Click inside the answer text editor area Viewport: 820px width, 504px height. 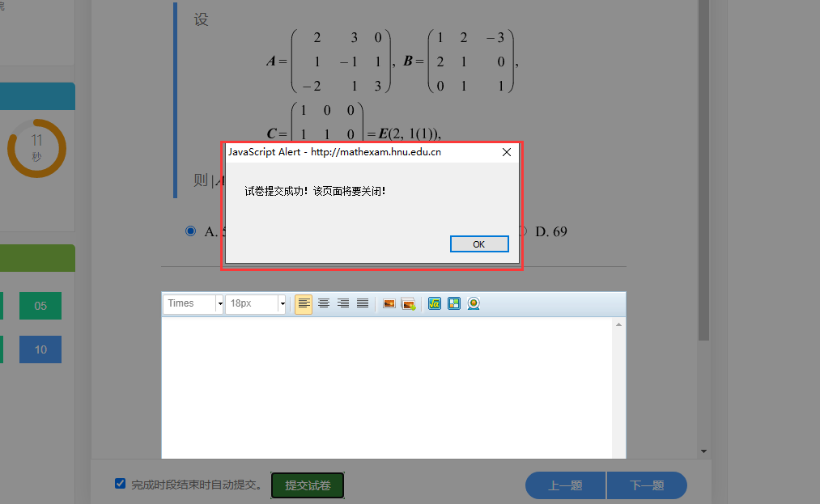point(387,388)
